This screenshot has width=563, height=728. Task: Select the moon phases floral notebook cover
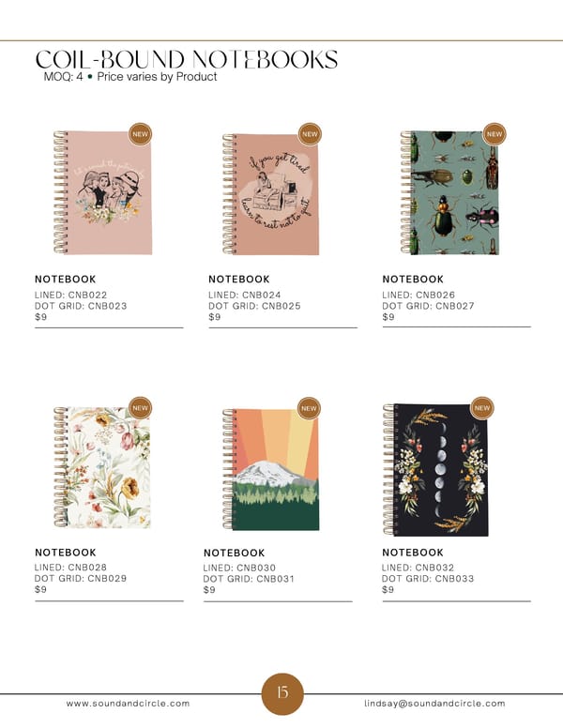435,469
